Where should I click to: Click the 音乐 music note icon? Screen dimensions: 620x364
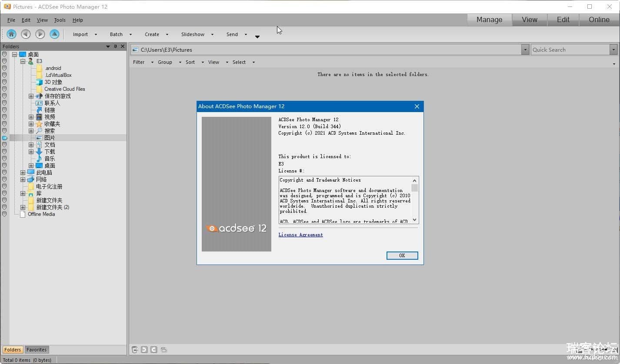39,159
